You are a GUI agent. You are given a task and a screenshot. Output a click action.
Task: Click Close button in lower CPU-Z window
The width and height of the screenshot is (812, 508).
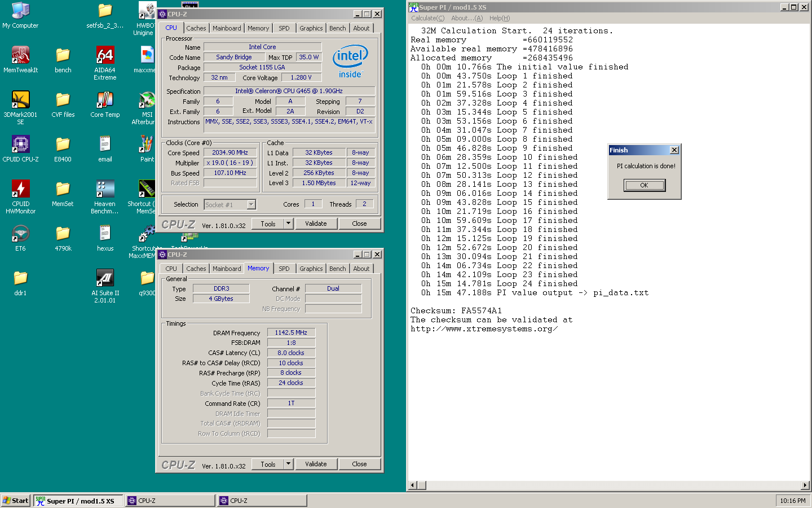[359, 464]
